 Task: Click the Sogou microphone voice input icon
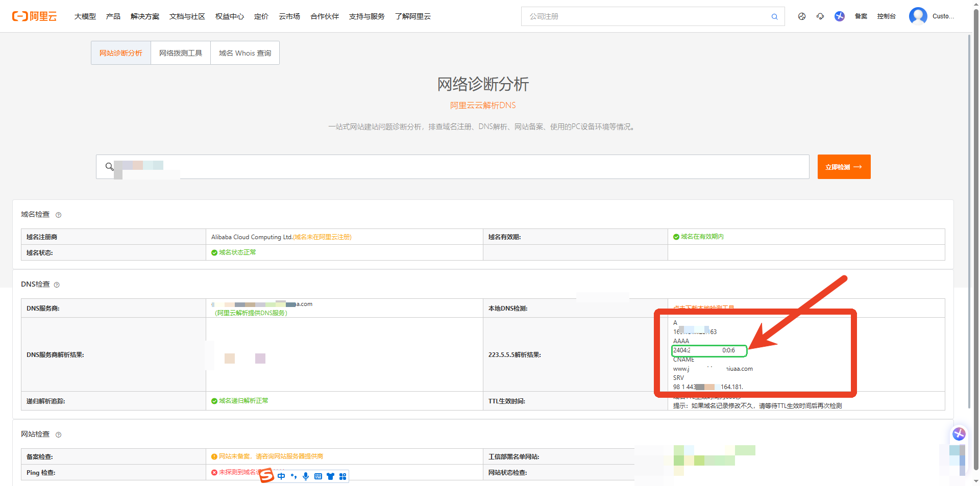click(x=306, y=476)
